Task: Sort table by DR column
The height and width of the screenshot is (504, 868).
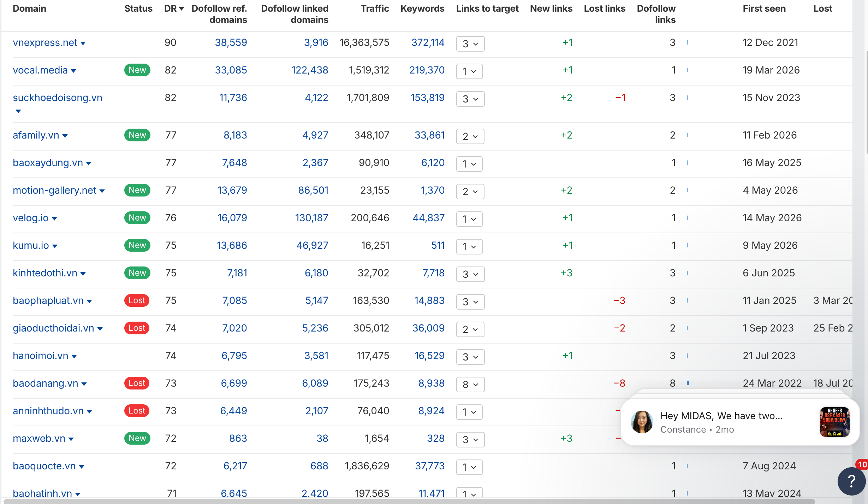Action: pos(174,8)
